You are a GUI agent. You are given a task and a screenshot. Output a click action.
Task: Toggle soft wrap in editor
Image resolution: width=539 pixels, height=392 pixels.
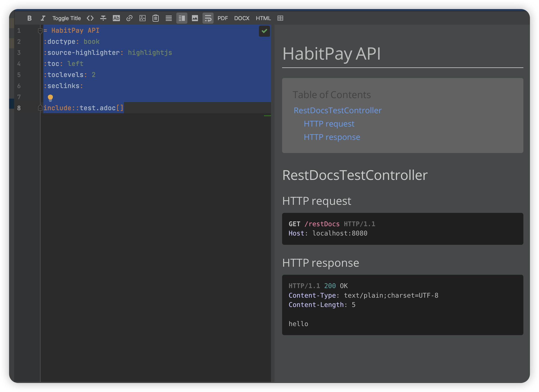[208, 18]
